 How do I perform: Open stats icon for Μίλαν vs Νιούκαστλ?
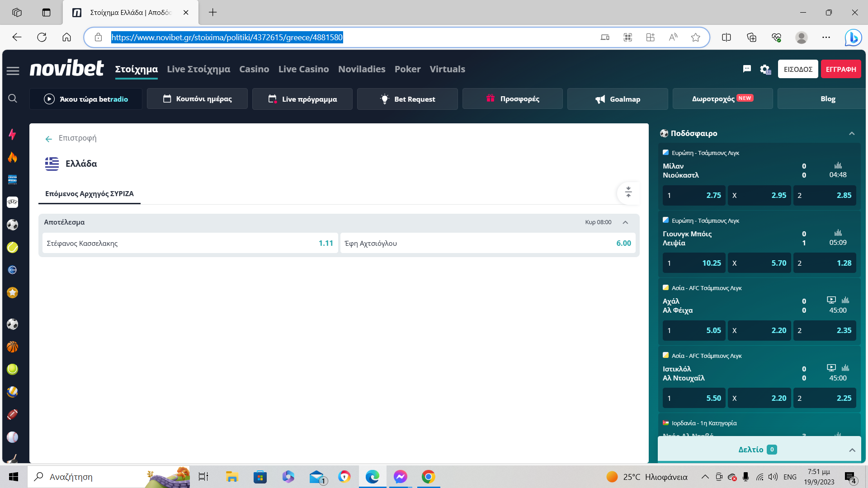[838, 165]
